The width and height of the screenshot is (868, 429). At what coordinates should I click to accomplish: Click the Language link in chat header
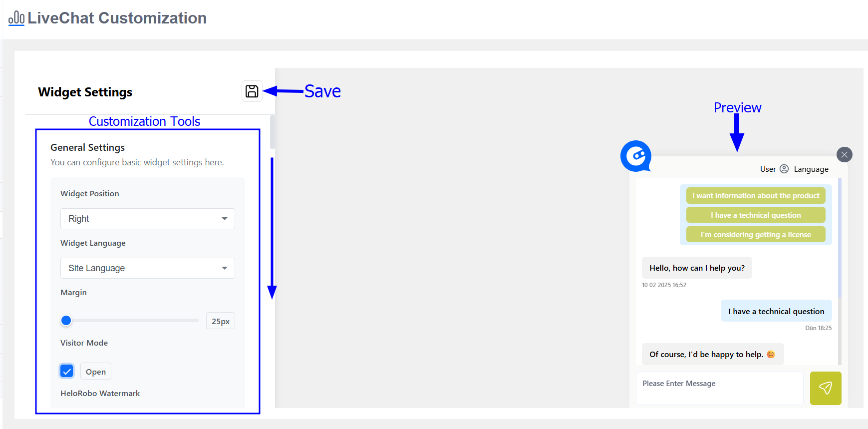click(x=811, y=169)
